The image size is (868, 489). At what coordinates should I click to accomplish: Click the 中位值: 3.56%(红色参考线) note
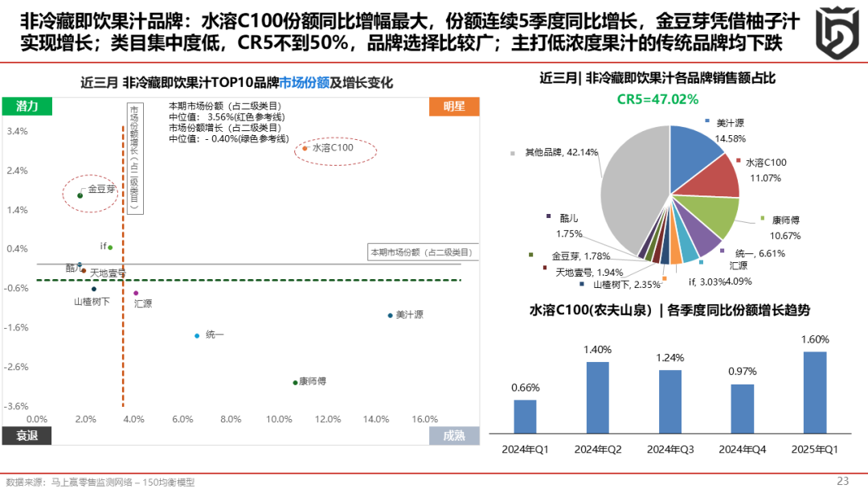tap(227, 117)
